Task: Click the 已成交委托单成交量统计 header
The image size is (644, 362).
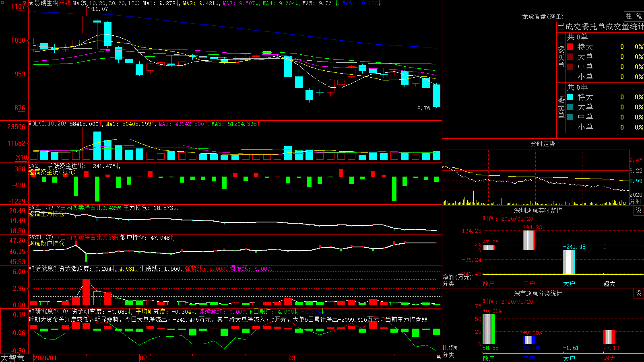Action: point(601,27)
